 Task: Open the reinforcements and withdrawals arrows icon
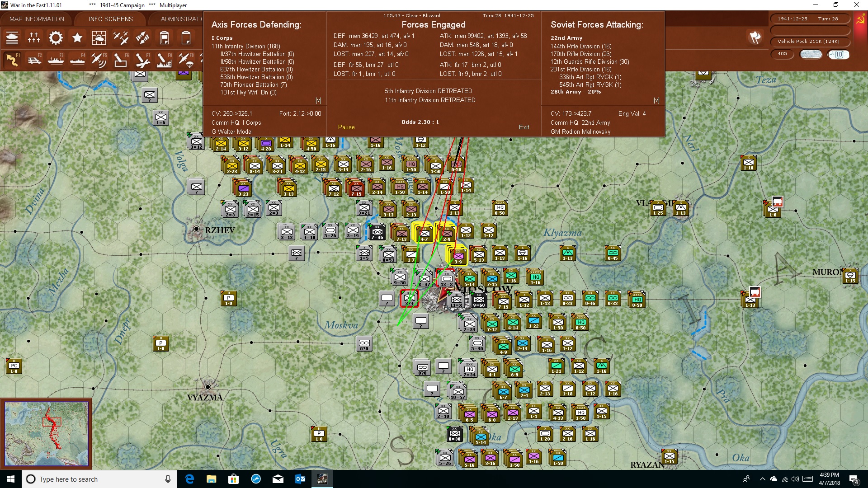142,38
